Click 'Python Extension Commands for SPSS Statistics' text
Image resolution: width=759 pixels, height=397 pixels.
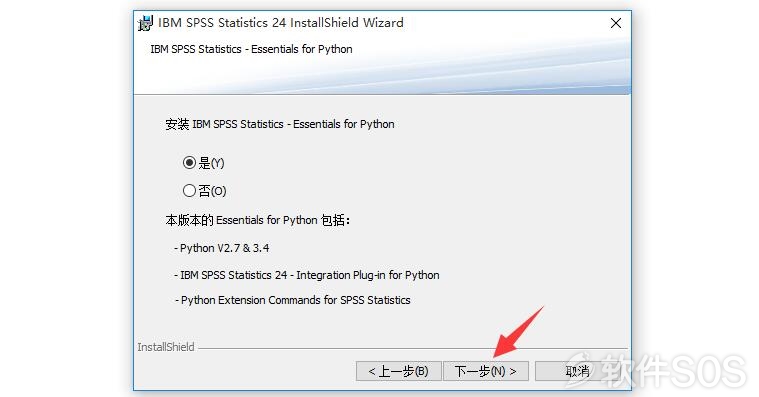pos(292,300)
